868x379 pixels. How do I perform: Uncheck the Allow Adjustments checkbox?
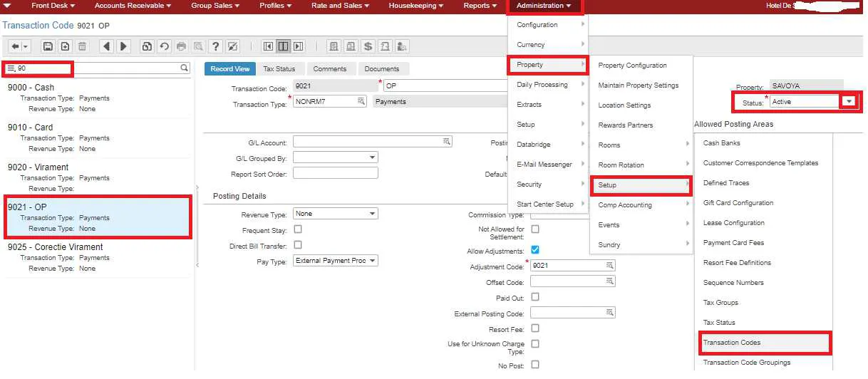[535, 250]
